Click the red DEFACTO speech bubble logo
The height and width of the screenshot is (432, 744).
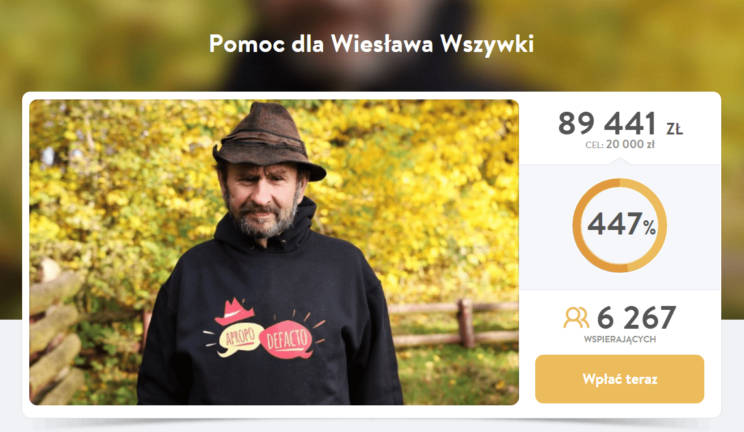(287, 340)
